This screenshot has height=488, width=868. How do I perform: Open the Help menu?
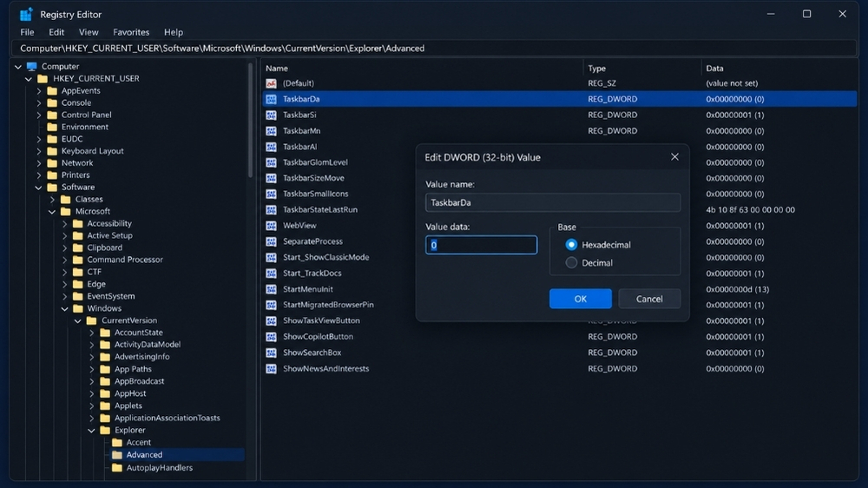click(174, 32)
